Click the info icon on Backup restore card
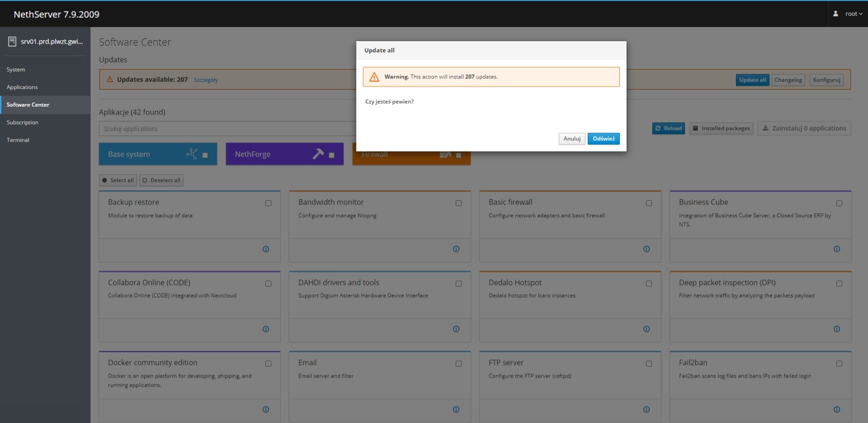The width and height of the screenshot is (868, 423). (x=266, y=249)
